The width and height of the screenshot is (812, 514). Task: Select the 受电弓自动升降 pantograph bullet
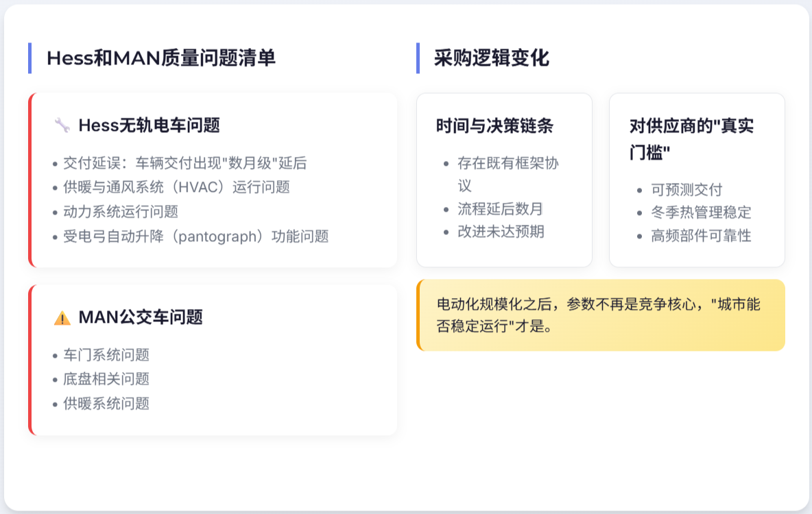pos(196,236)
